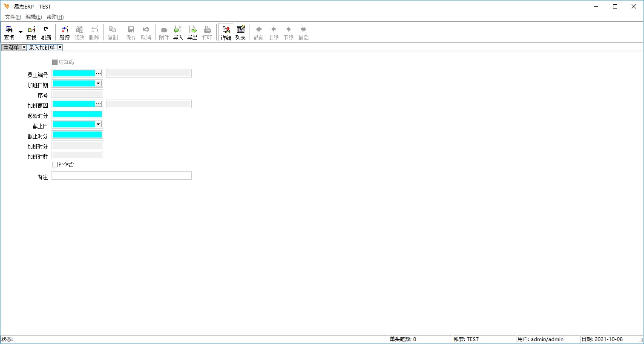Expand the 截止日 date dropdown

98,124
